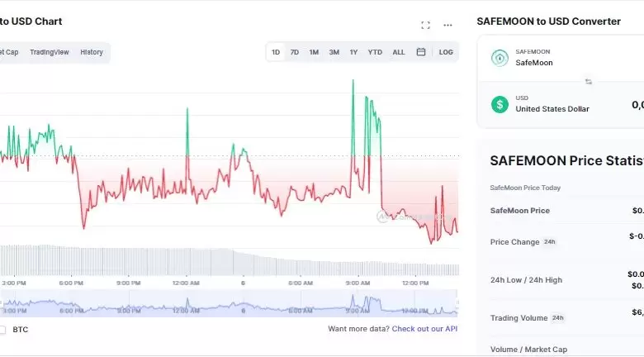Open fullscreen chart view icon
This screenshot has height=357, width=644.
point(425,25)
